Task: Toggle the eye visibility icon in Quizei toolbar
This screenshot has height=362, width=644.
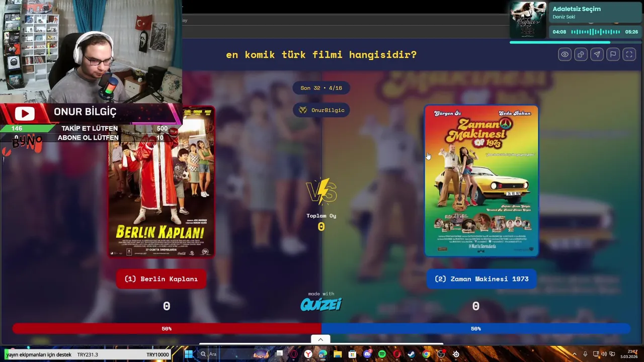Action: [x=565, y=54]
